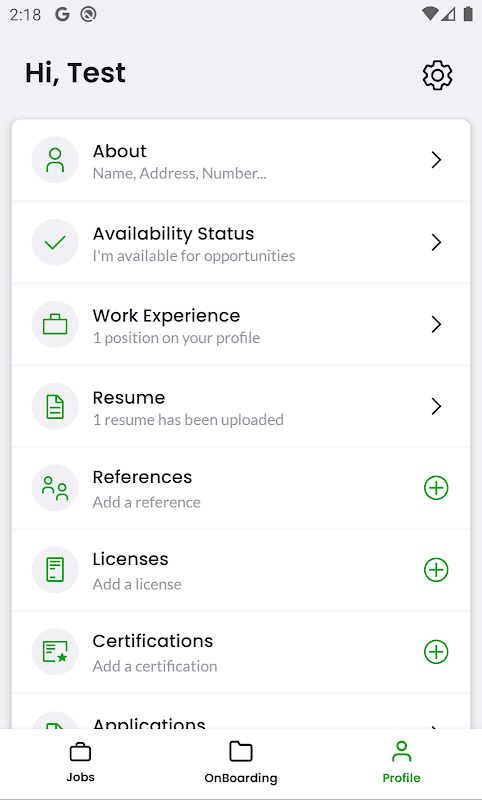Switch to the Jobs tab
Image resolution: width=482 pixels, height=800 pixels.
point(80,763)
